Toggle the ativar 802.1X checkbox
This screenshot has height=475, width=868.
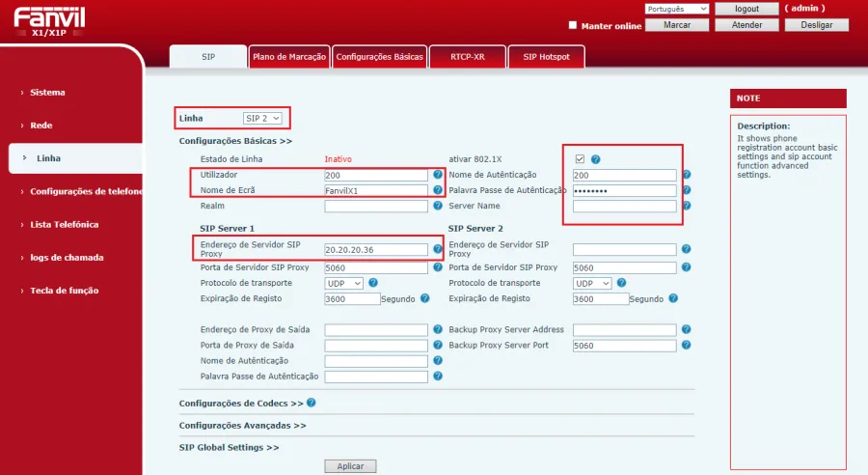[580, 159]
